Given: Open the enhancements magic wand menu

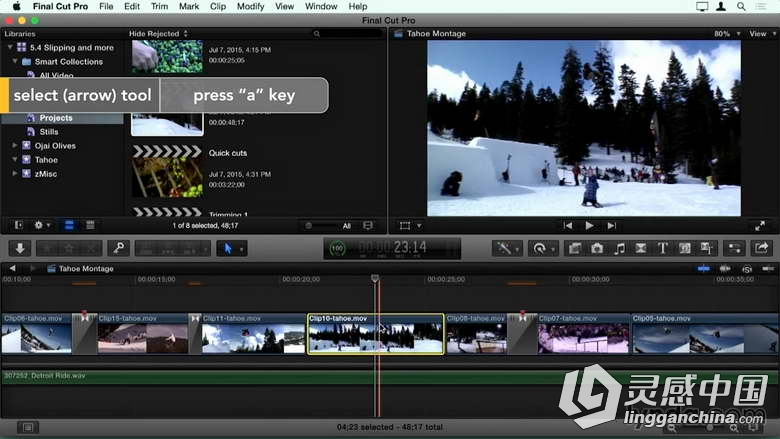Looking at the screenshot, I should (x=507, y=248).
